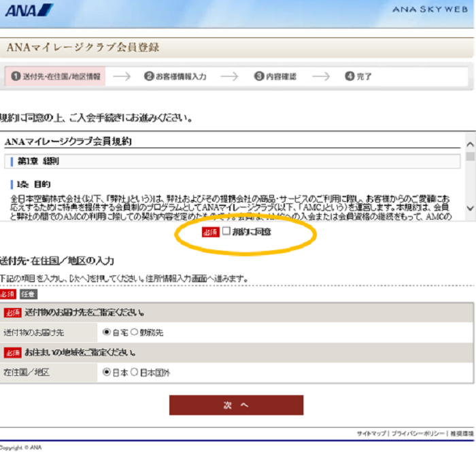This screenshot has width=476, height=461.
Task: Click the 次へ button
Action: pyautogui.click(x=236, y=405)
